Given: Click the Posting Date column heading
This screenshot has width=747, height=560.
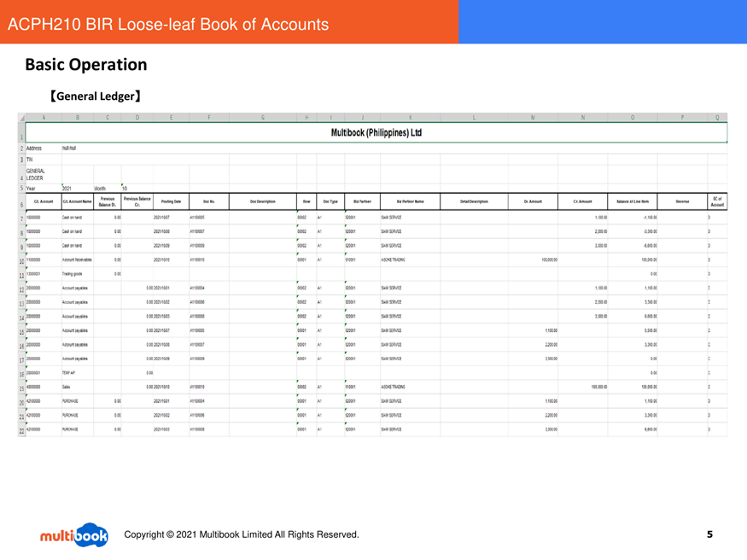Looking at the screenshot, I should coord(171,202).
